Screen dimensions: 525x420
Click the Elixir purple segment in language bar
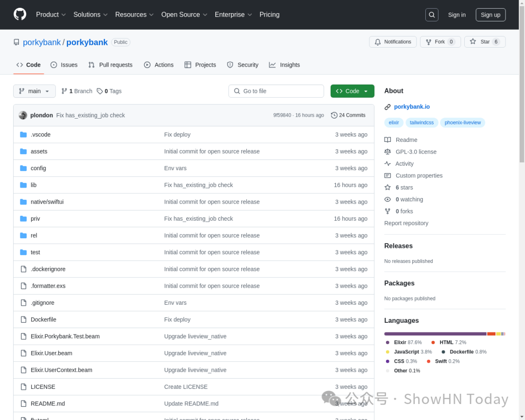tap(435, 334)
